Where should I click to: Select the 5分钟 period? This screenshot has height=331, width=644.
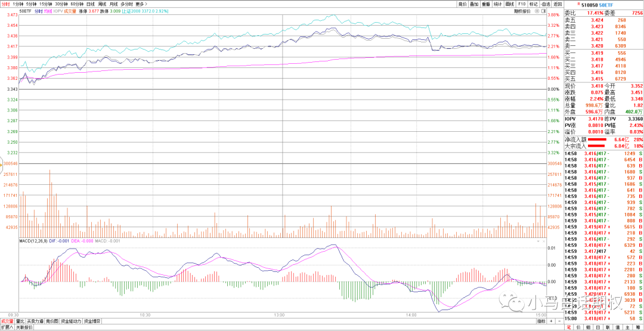coord(31,4)
